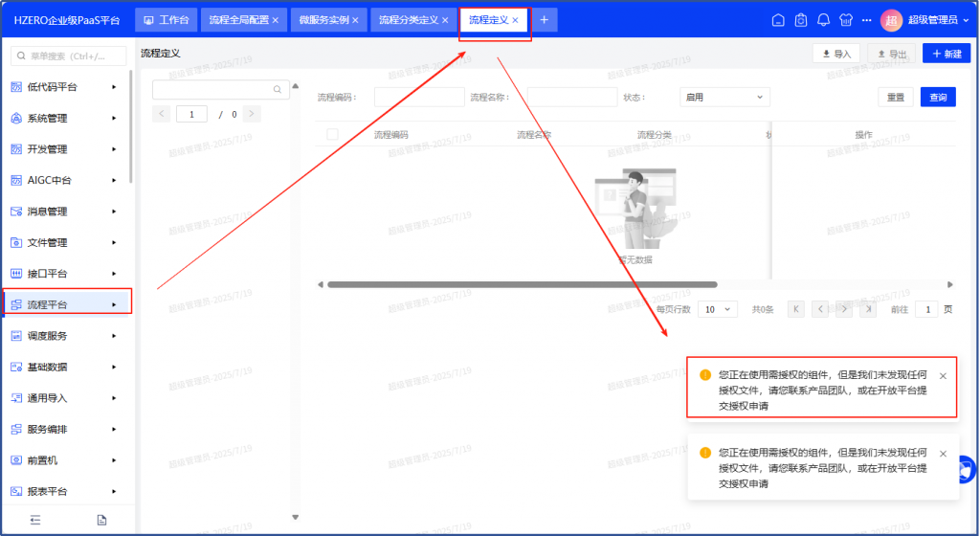This screenshot has width=980, height=536.
Task: Expand the 流程平台 sidebar menu
Action: coord(66,304)
